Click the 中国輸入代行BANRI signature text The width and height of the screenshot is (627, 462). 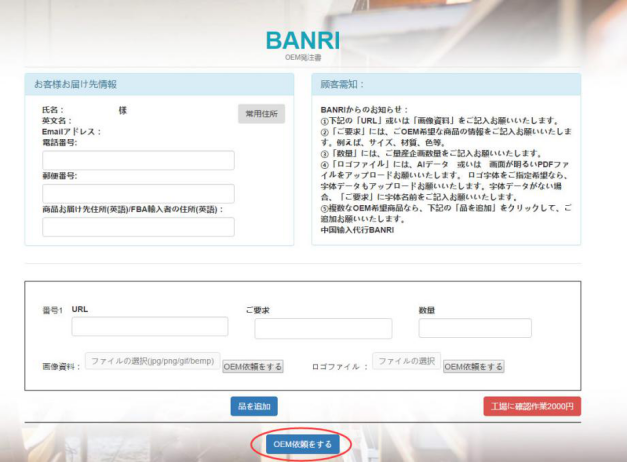(357, 230)
